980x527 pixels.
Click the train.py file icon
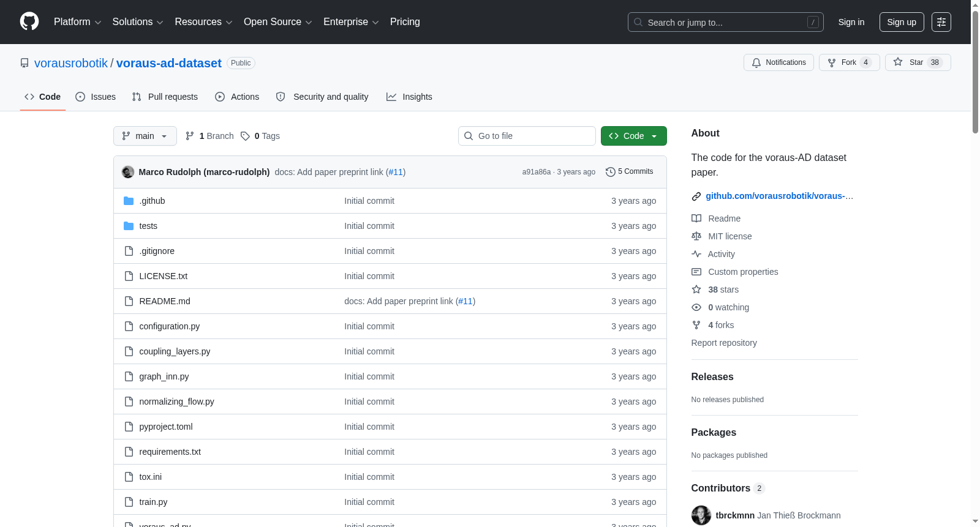pos(129,502)
